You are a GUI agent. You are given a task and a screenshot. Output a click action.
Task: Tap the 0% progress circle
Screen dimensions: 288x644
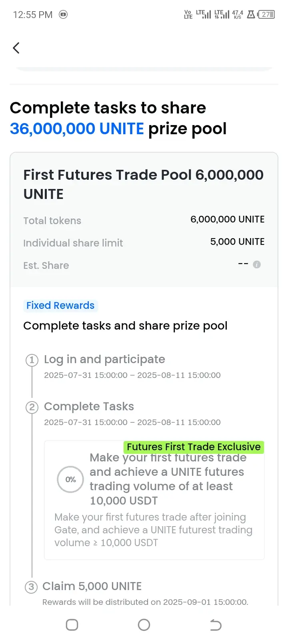tap(70, 479)
